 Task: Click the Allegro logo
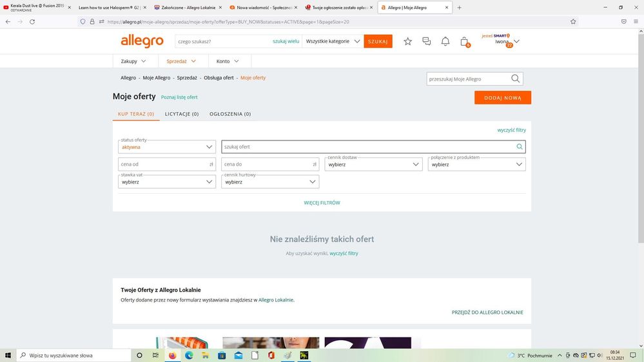pyautogui.click(x=142, y=41)
